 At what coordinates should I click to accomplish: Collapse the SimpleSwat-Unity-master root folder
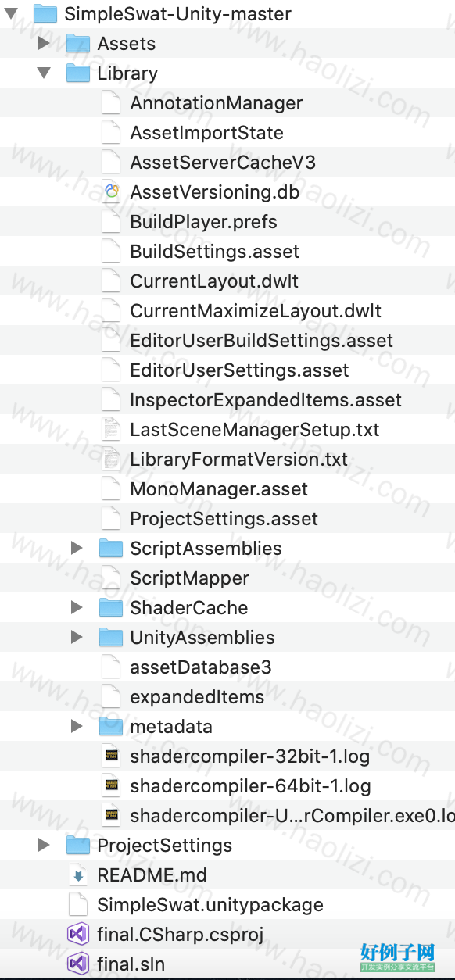pyautogui.click(x=12, y=13)
